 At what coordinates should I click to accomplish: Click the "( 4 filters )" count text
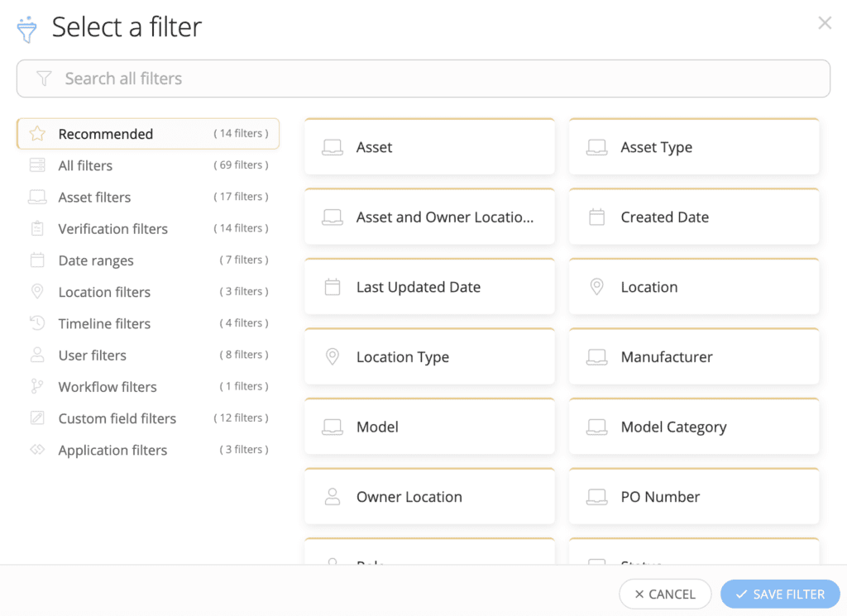pyautogui.click(x=244, y=322)
